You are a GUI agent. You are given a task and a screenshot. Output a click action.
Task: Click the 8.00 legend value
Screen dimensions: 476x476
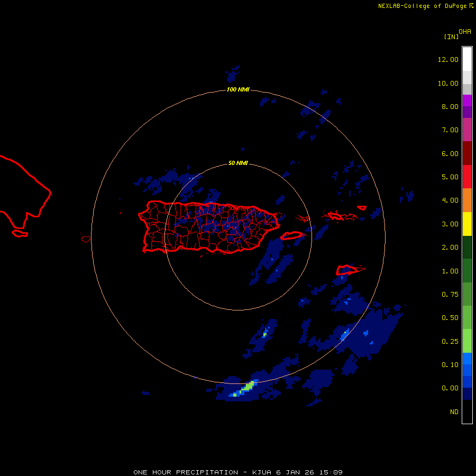point(450,106)
